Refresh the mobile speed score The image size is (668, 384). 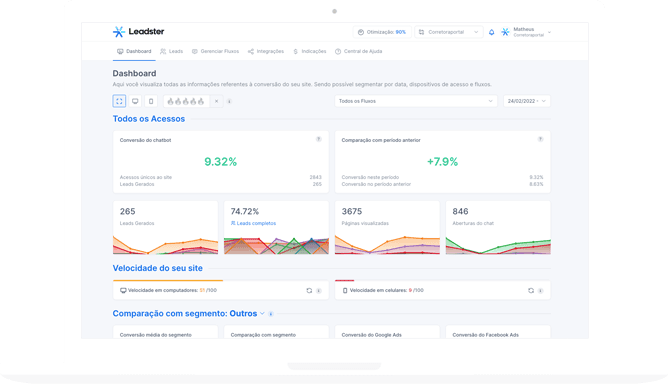[531, 291]
